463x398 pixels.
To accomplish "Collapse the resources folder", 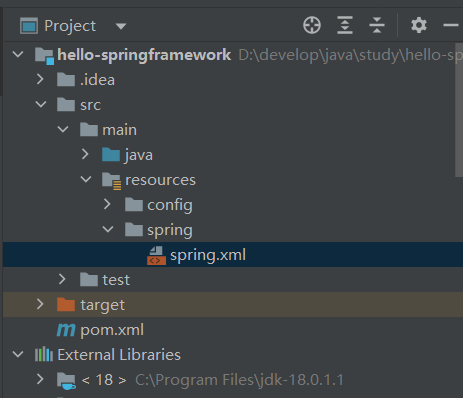I will pos(86,179).
